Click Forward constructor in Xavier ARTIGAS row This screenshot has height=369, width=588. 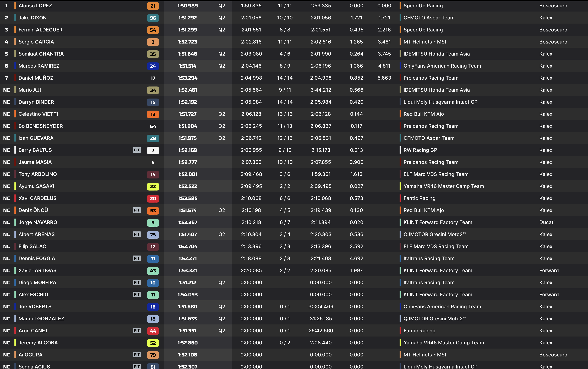pos(549,270)
